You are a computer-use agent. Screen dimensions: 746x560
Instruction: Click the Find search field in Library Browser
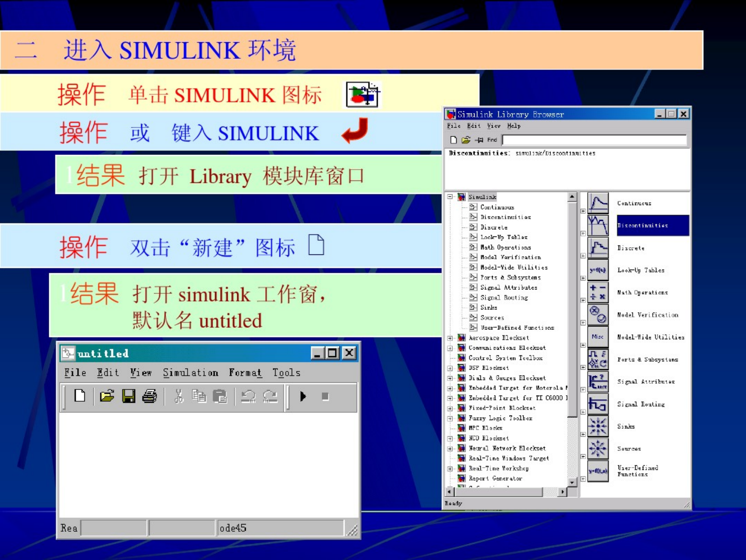594,140
